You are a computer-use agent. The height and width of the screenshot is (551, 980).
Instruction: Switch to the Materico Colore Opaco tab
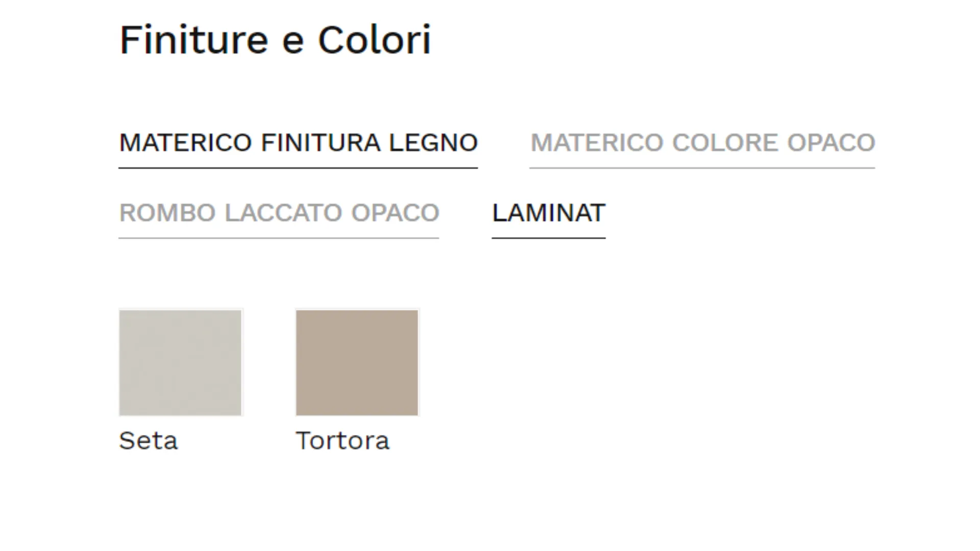point(702,142)
